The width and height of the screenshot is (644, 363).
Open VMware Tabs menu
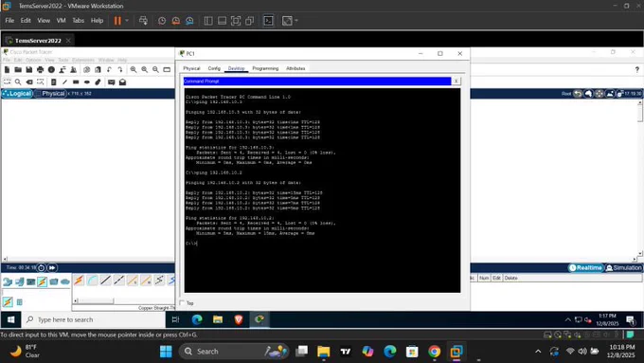[78, 21]
